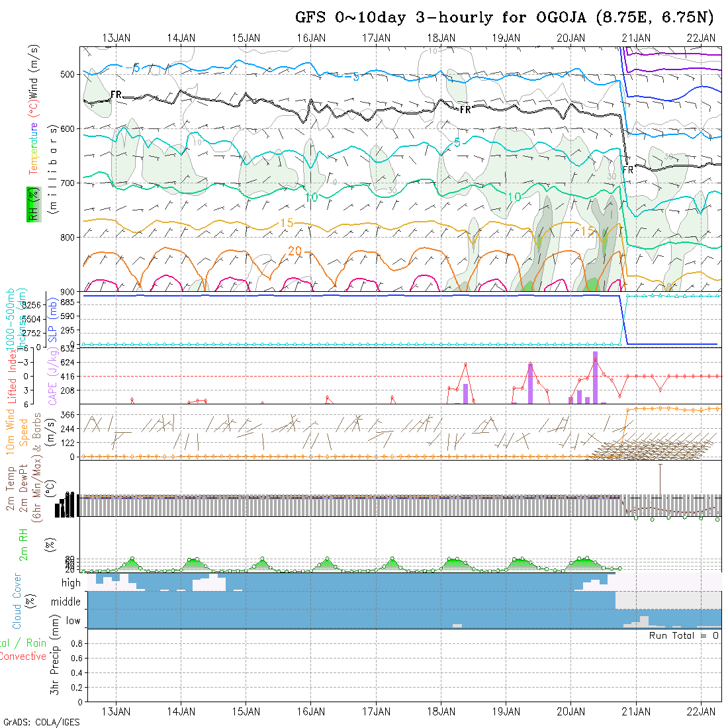Click the orange 20 temperature contour label
This screenshot has height=728, width=728.
pos(295,251)
